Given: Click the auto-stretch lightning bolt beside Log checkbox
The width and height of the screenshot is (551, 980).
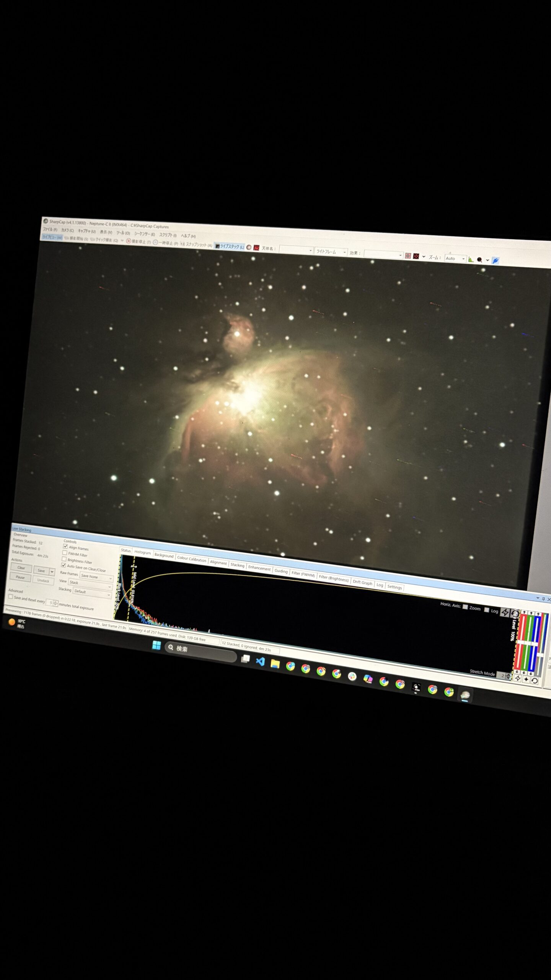Looking at the screenshot, I should [505, 612].
